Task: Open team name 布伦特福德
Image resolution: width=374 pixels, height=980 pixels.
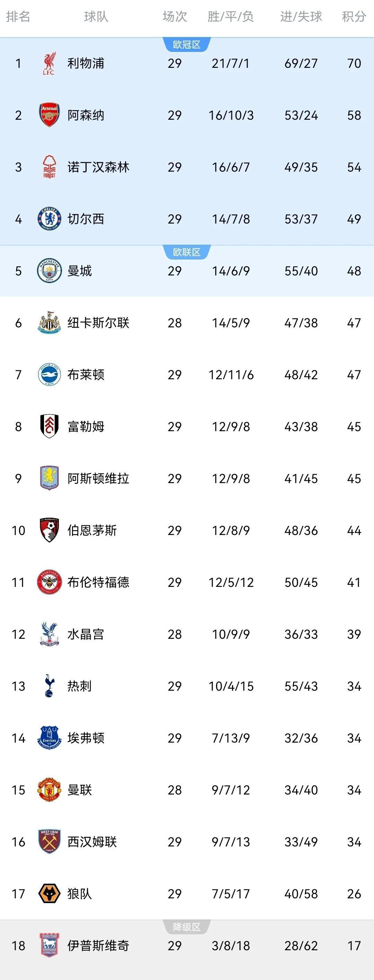Action: pos(98,582)
